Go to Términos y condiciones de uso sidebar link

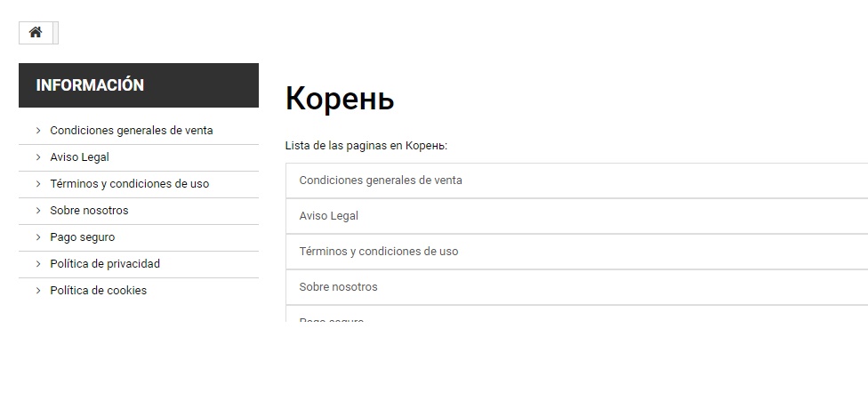129,184
